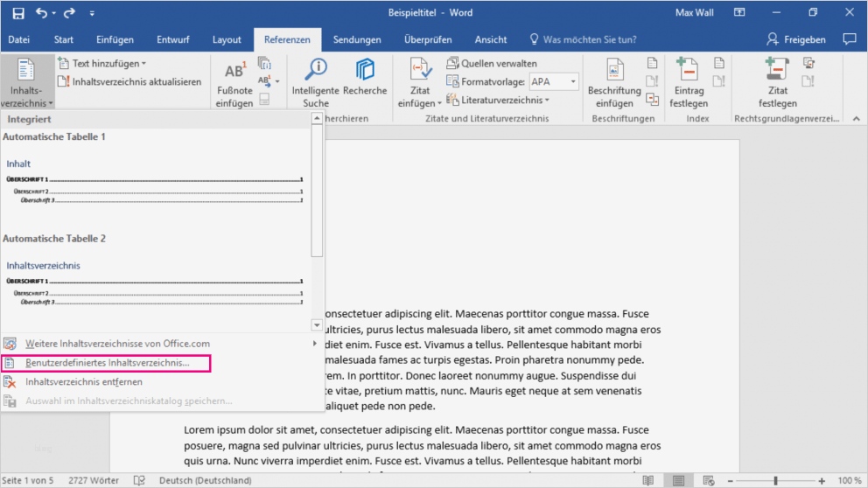Image resolution: width=868 pixels, height=488 pixels.
Task: Open 'Weitere Inhaltsverzeichnisse von Office.com' submenu
Action: click(162, 344)
